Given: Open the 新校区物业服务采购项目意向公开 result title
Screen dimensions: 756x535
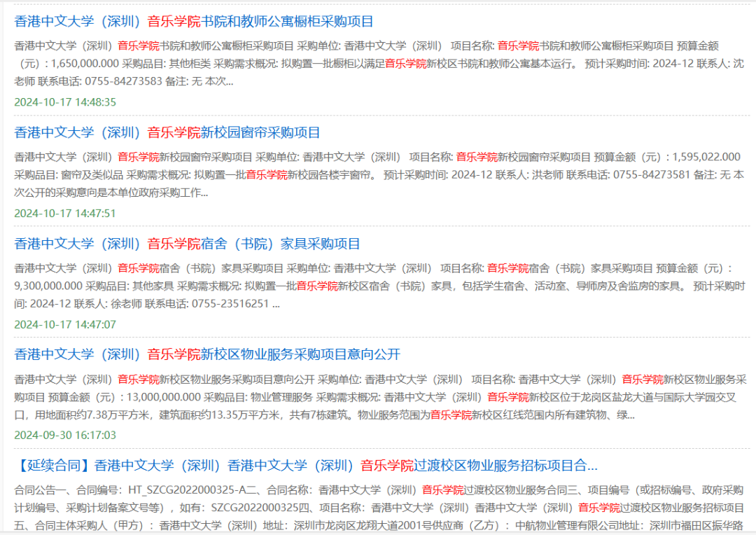Looking at the screenshot, I should coord(207,354).
